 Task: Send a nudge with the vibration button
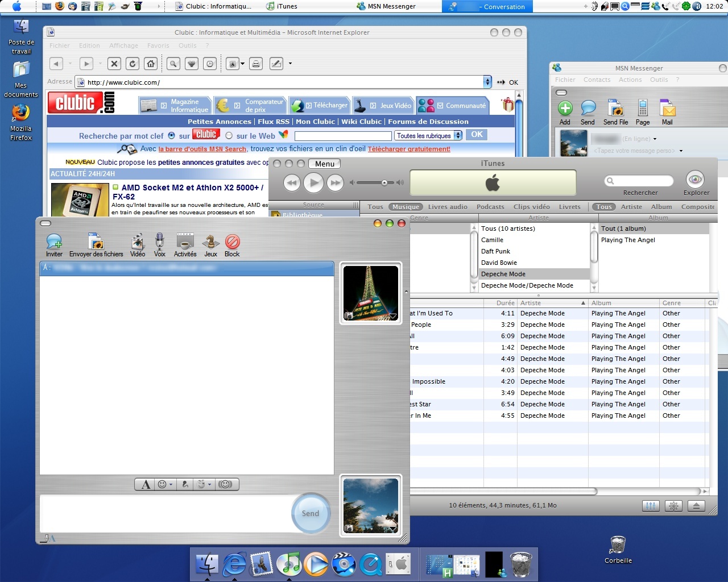226,484
